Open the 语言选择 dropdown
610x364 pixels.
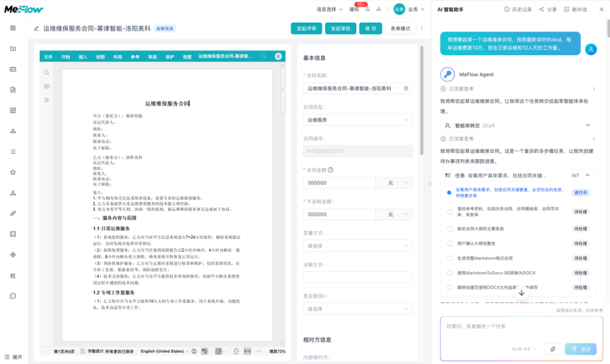(329, 10)
